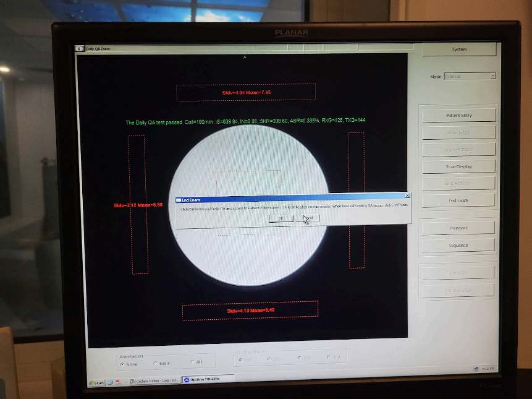Select the All annotation radio button

pos(192,363)
